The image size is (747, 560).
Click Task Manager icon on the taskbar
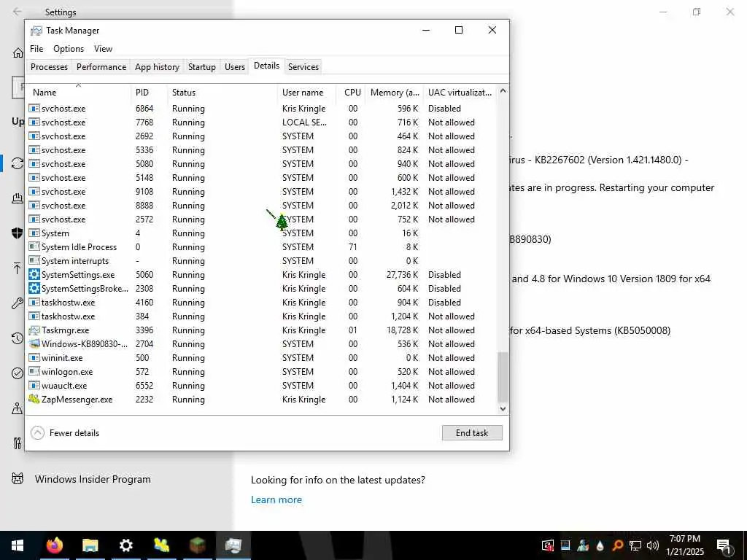point(233,545)
